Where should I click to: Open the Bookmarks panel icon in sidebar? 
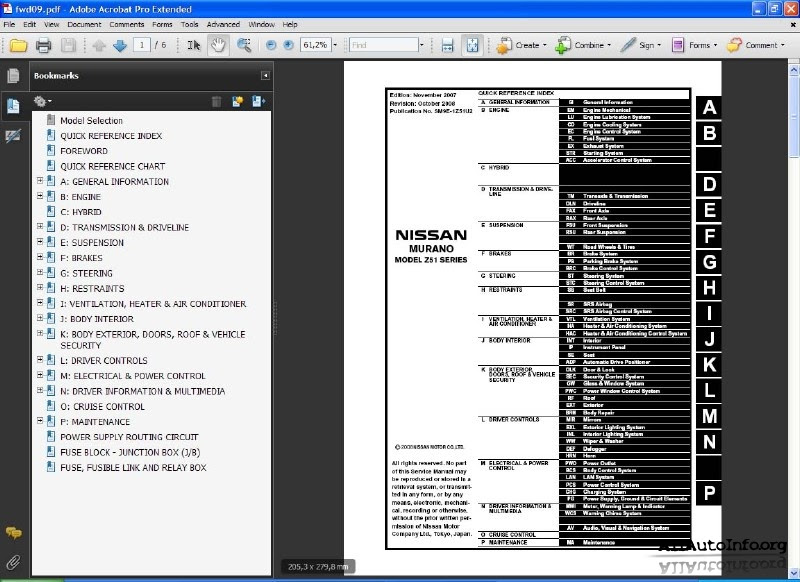[x=13, y=106]
